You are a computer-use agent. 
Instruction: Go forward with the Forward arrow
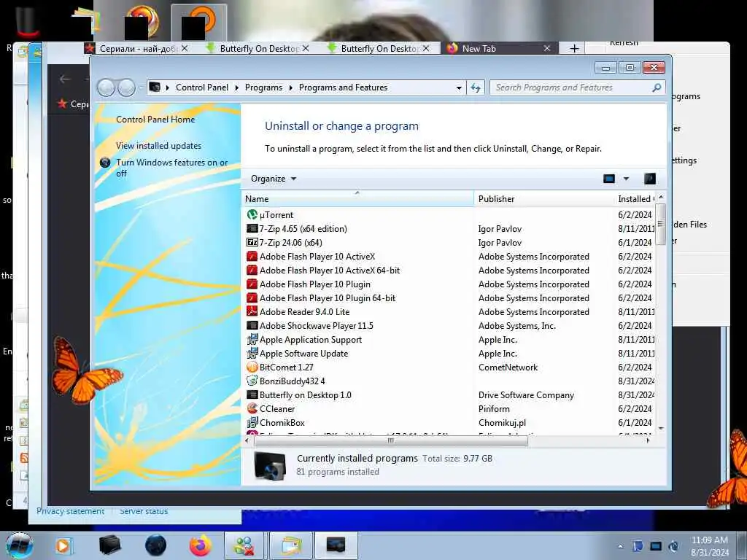tap(126, 87)
